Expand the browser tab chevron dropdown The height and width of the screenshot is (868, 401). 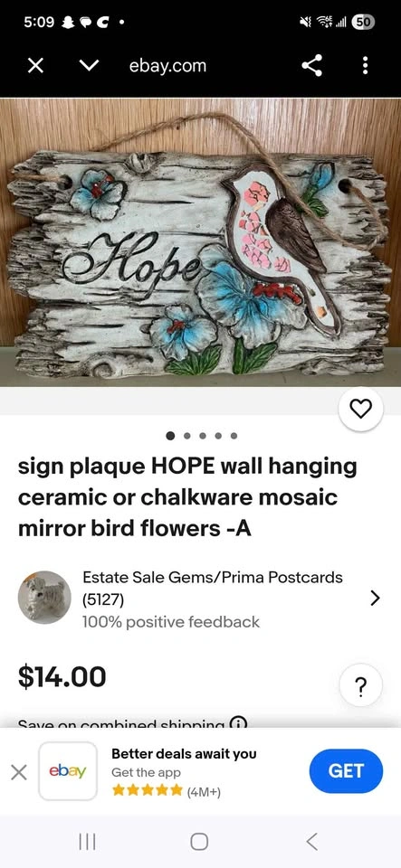coord(90,66)
